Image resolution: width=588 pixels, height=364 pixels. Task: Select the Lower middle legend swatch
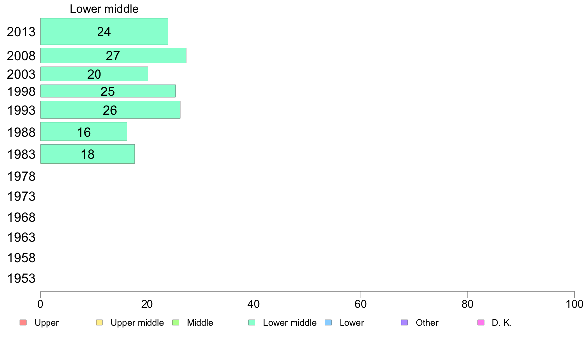point(252,323)
